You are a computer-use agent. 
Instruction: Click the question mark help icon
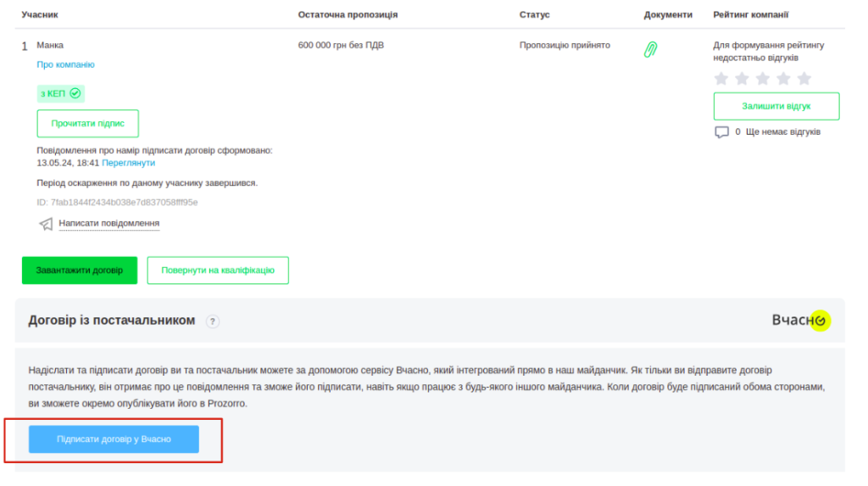[x=213, y=321]
